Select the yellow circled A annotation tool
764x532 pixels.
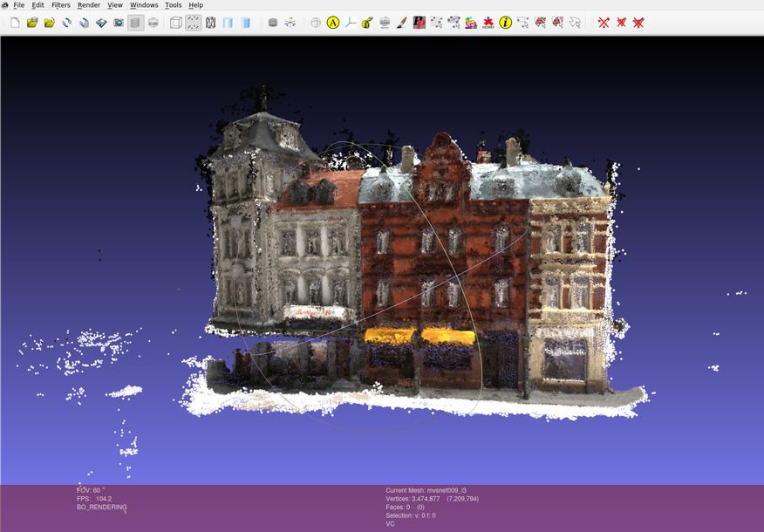pyautogui.click(x=333, y=23)
